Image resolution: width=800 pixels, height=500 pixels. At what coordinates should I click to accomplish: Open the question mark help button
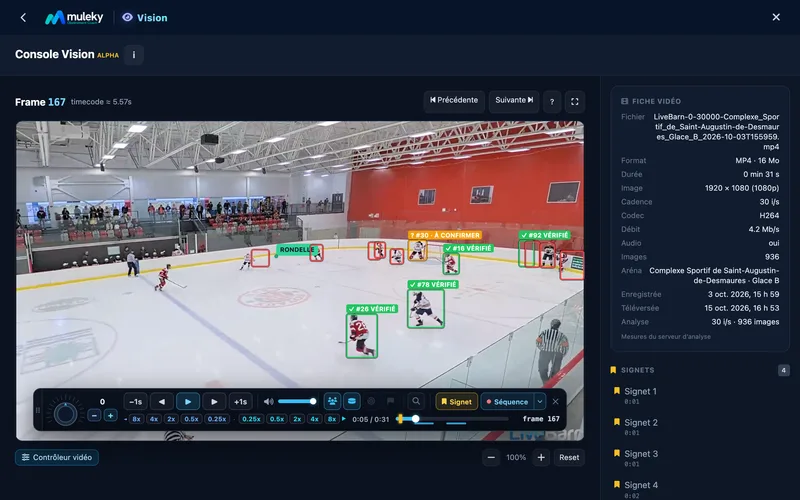pos(552,101)
